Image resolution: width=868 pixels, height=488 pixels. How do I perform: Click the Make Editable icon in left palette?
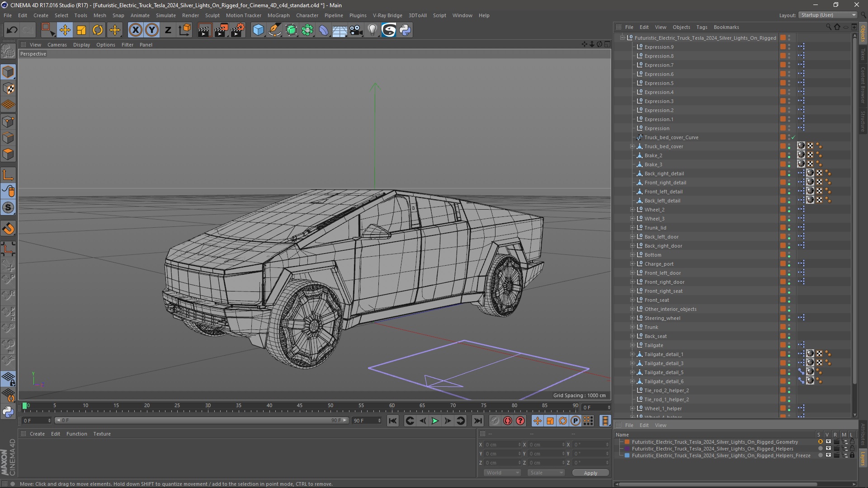pos(8,52)
